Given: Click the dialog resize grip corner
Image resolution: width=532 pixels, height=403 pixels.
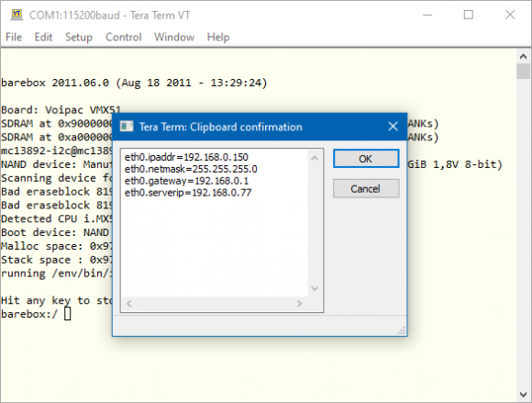Looking at the screenshot, I should (x=402, y=331).
